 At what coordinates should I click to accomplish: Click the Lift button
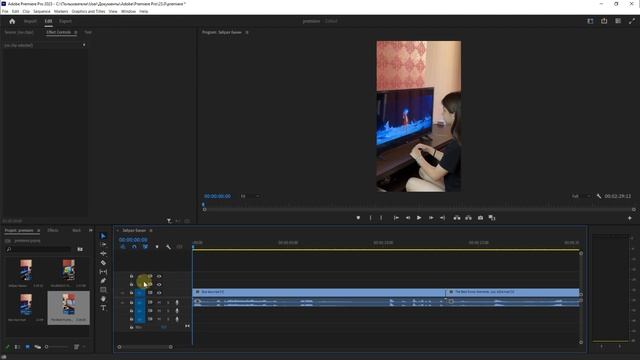[457, 218]
